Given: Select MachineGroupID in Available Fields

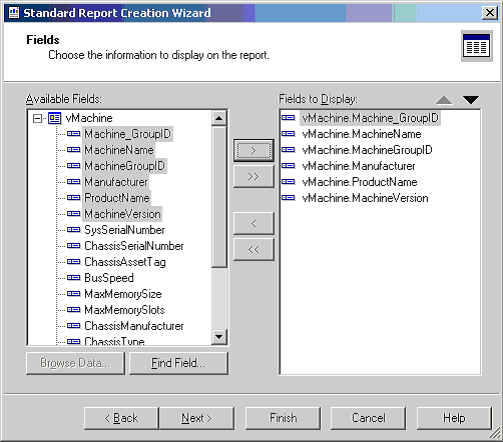Looking at the screenshot, I should click(x=125, y=166).
